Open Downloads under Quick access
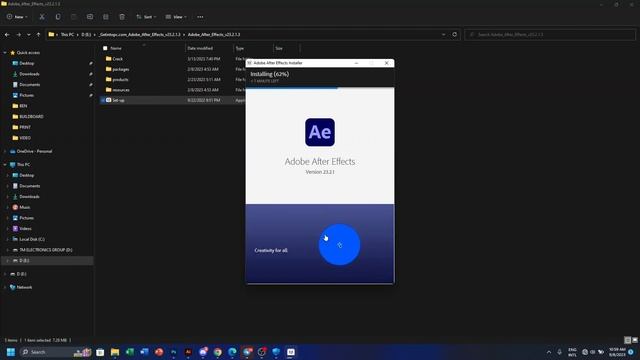Image resolution: width=640 pixels, height=360 pixels. pyautogui.click(x=29, y=74)
